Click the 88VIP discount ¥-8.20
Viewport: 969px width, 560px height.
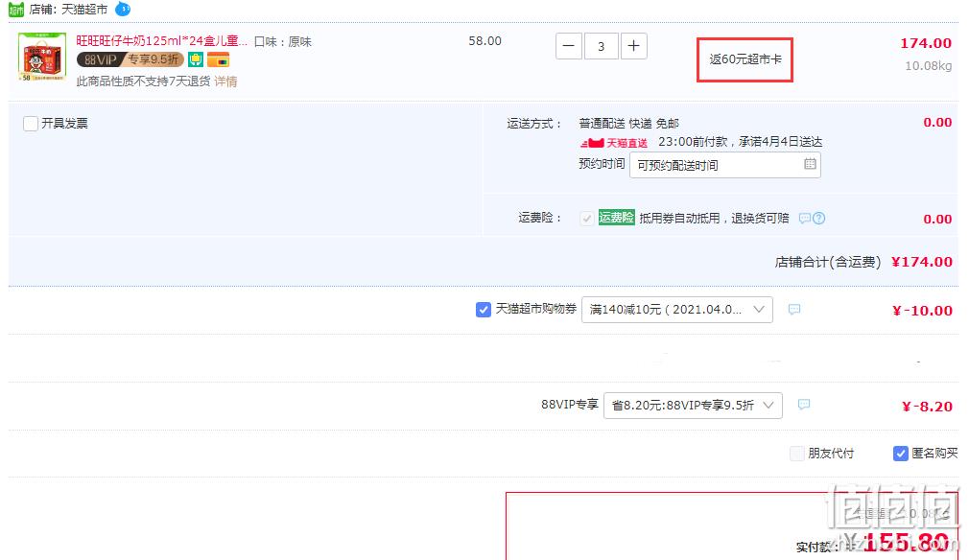tap(927, 407)
